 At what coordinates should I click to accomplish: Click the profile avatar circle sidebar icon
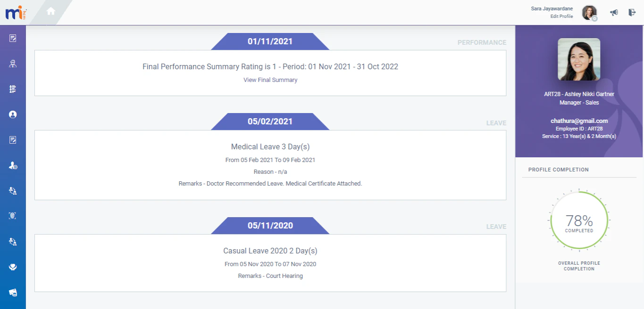pos(13,114)
